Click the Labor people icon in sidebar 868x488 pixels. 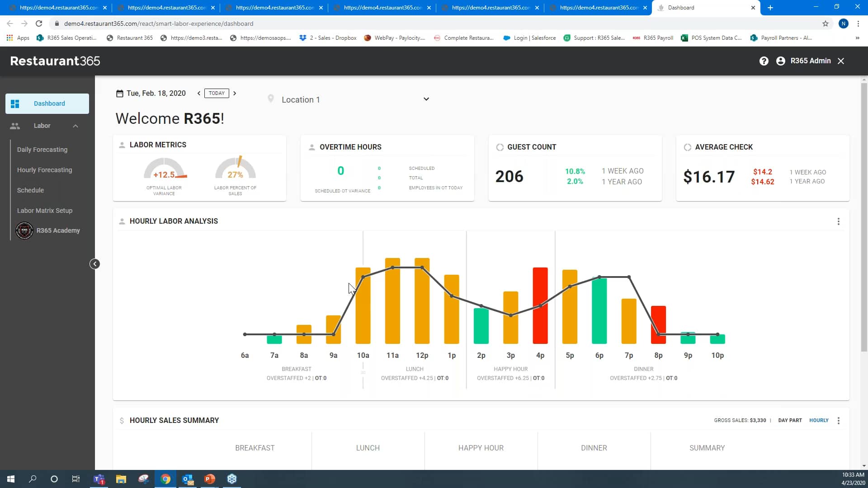coord(15,126)
